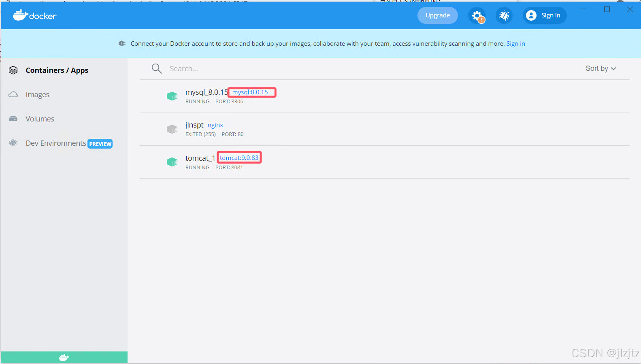Open the mysql:8.0.15 image link
Image resolution: width=641 pixels, height=364 pixels.
click(x=250, y=92)
